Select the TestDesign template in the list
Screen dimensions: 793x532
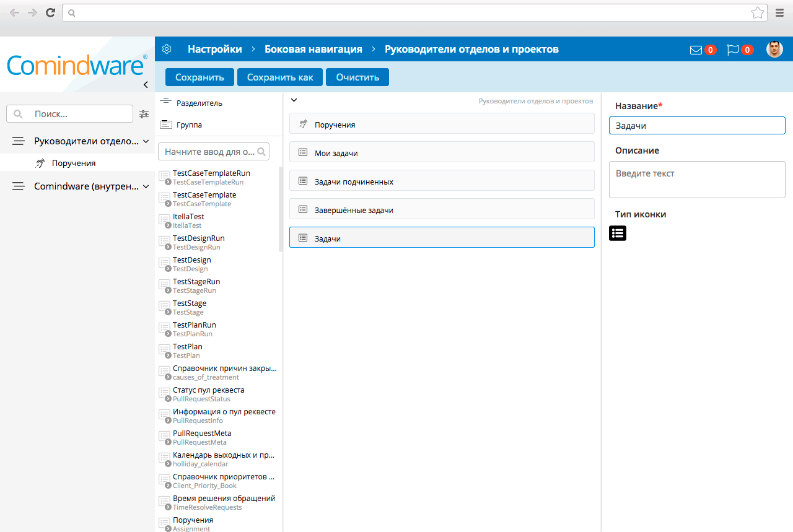pyautogui.click(x=192, y=263)
